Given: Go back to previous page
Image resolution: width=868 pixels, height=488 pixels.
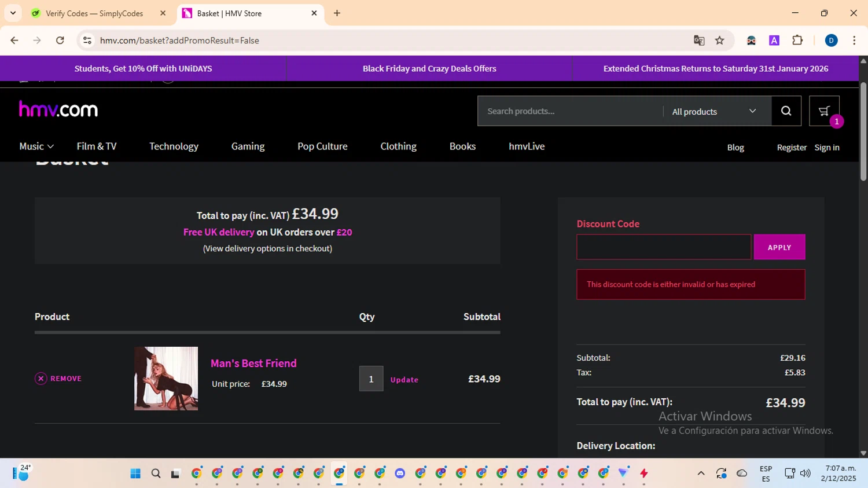Looking at the screenshot, I should [14, 41].
